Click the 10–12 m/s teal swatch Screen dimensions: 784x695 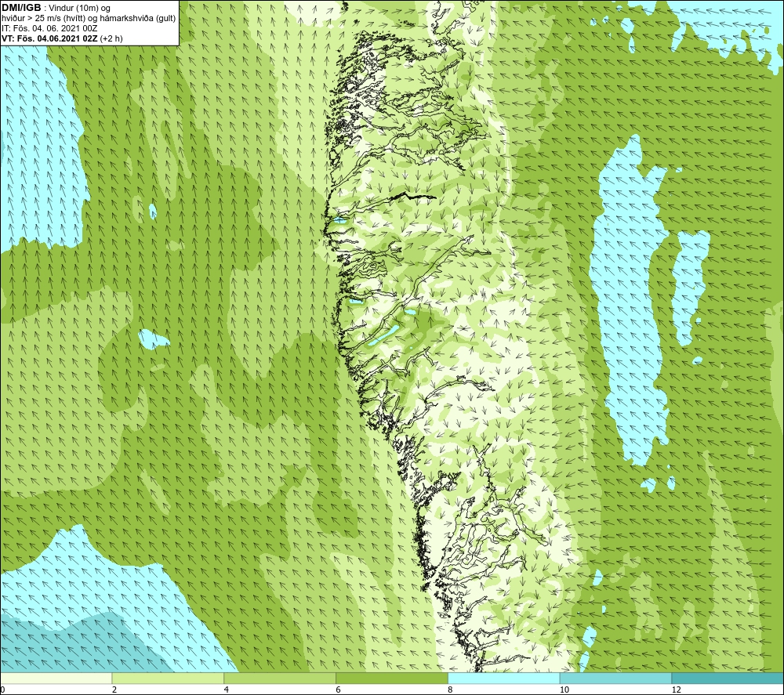click(x=616, y=678)
